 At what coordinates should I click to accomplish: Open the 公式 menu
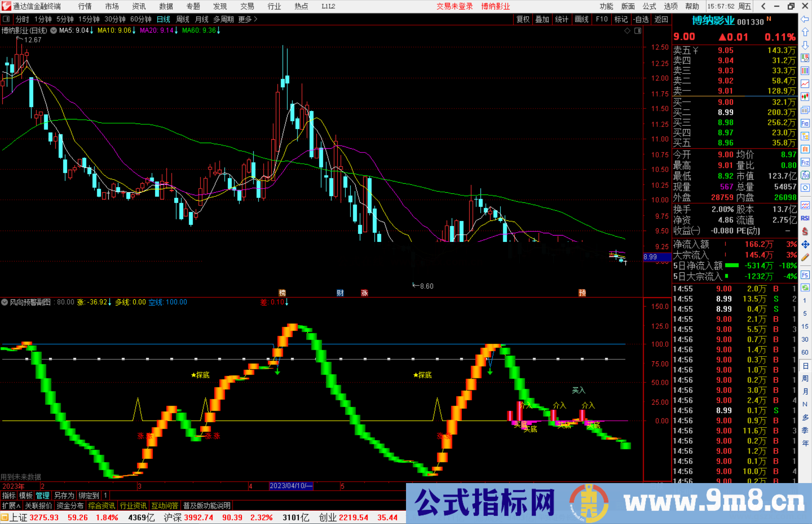[x=648, y=6]
